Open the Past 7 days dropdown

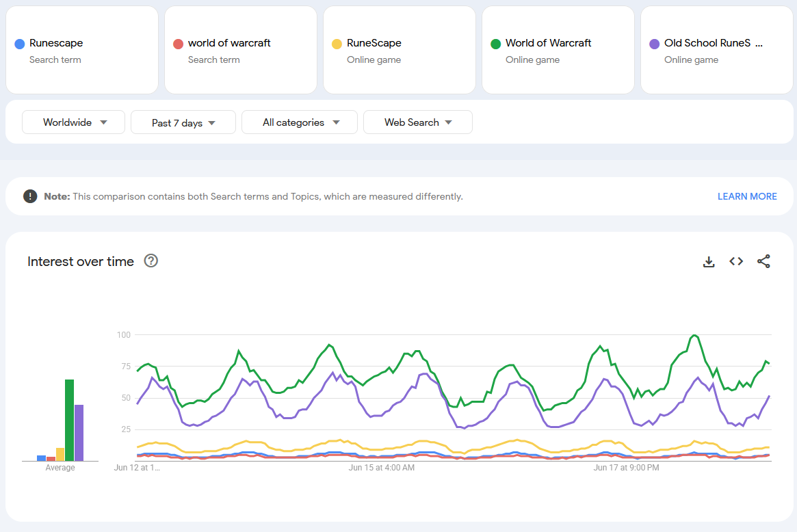[183, 122]
